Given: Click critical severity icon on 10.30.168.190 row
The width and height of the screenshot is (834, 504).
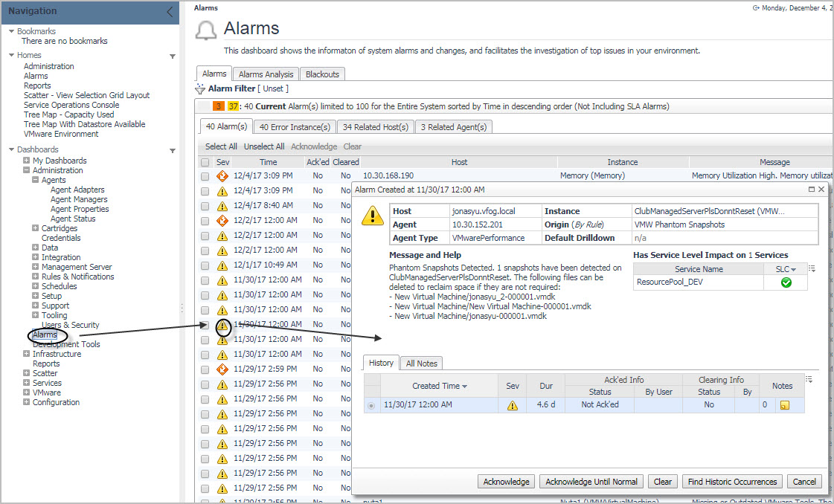Looking at the screenshot, I should point(222,176).
